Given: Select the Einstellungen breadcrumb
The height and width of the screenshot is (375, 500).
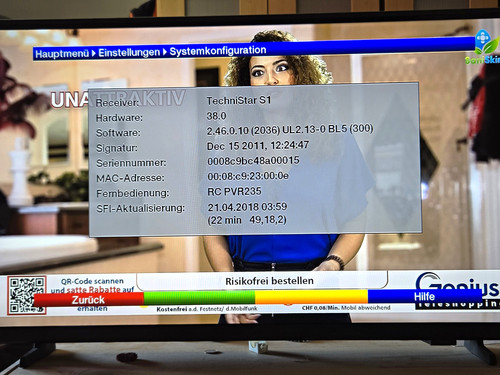Looking at the screenshot, I should click(x=129, y=52).
